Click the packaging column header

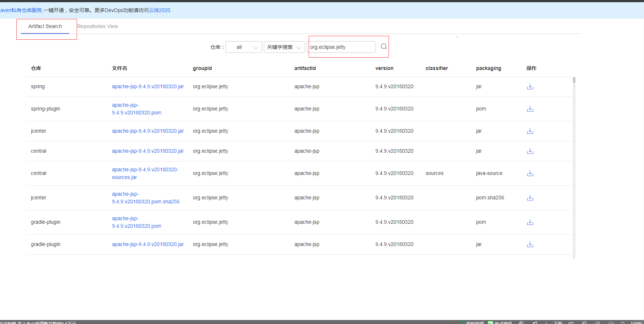click(489, 68)
